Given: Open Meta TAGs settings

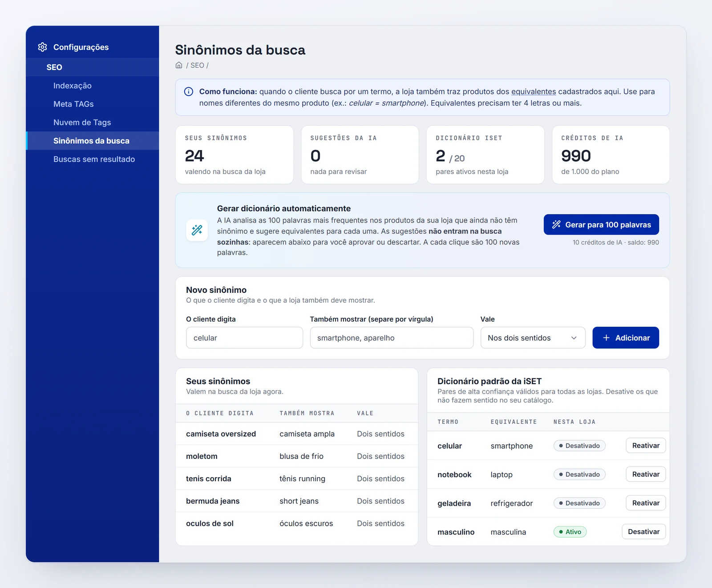Looking at the screenshot, I should (x=93, y=104).
